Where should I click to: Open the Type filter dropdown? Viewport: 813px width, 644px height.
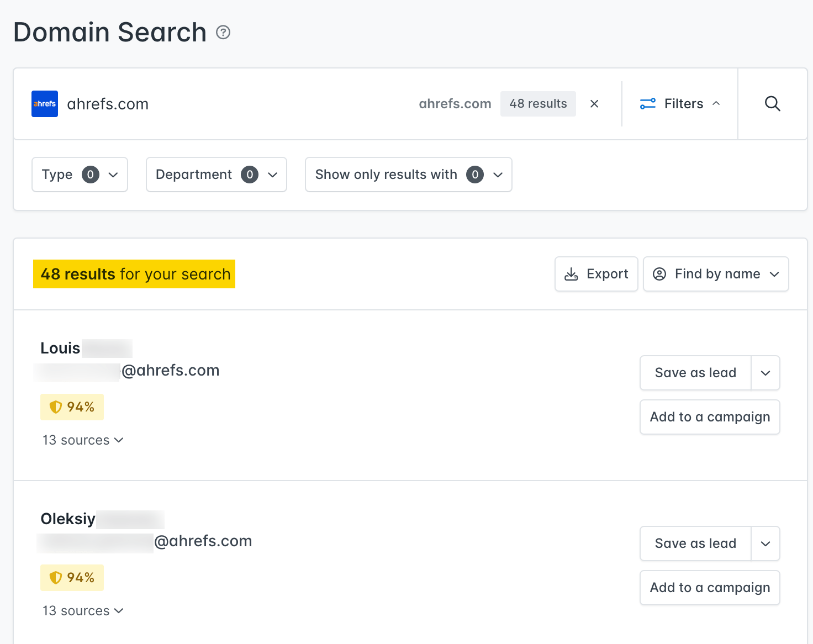(80, 175)
